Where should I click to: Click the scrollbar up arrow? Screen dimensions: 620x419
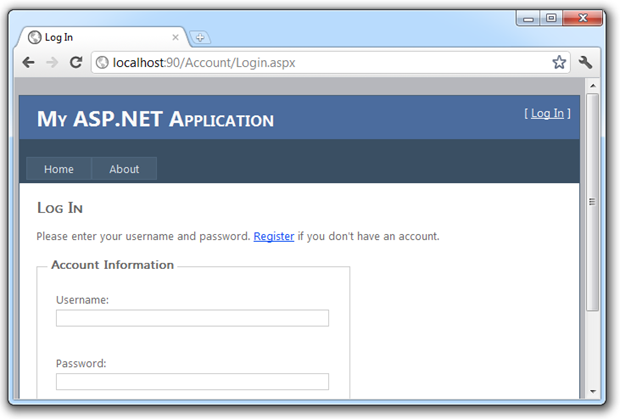click(x=592, y=85)
